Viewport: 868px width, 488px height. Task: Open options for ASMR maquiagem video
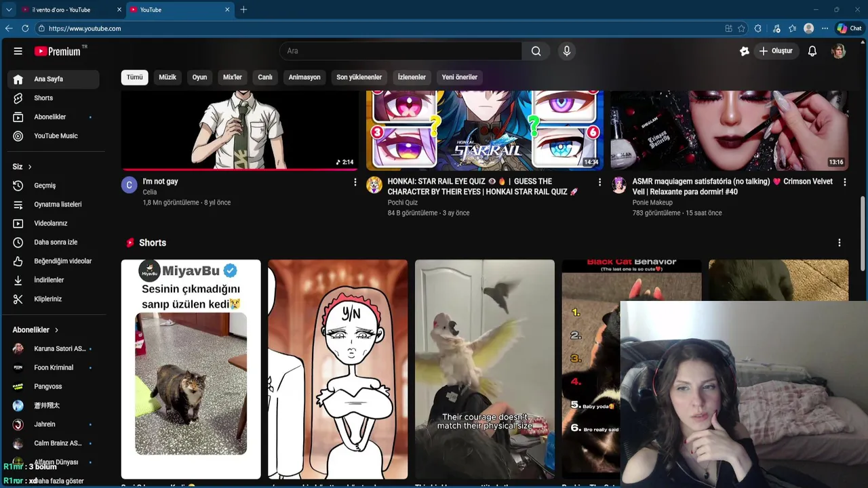pos(844,182)
